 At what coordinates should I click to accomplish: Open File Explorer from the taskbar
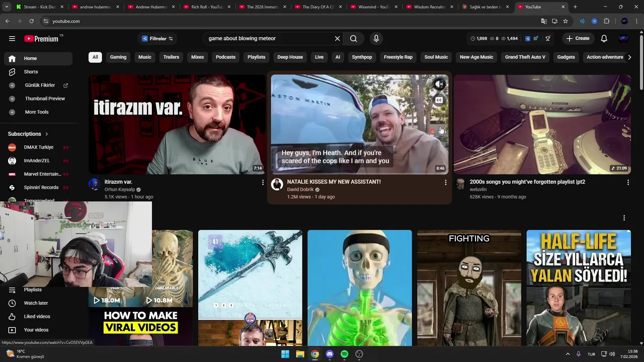[300, 354]
